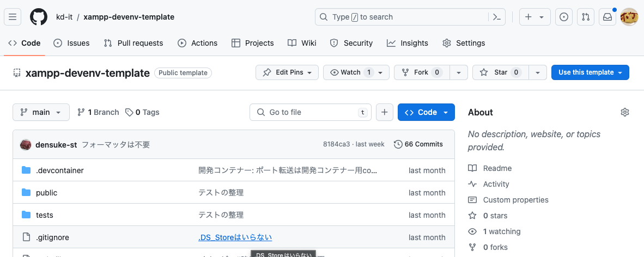This screenshot has width=644, height=257.
Task: Open pull requests icon in top header
Action: 586,17
